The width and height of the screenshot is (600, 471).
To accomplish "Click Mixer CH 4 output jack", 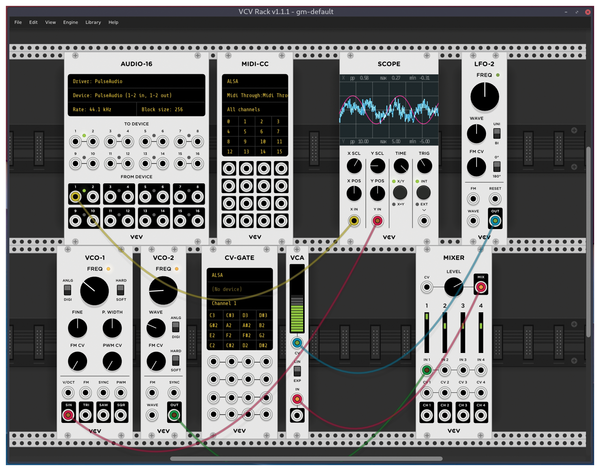I will pos(481,415).
